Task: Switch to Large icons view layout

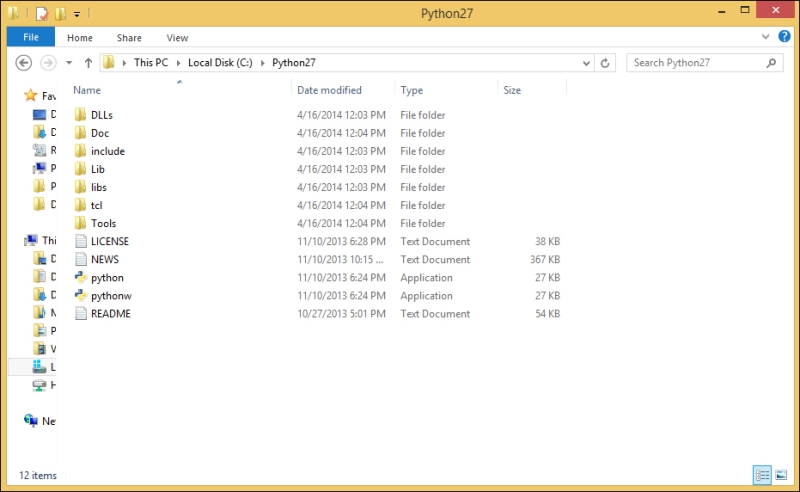Action: pos(781,475)
